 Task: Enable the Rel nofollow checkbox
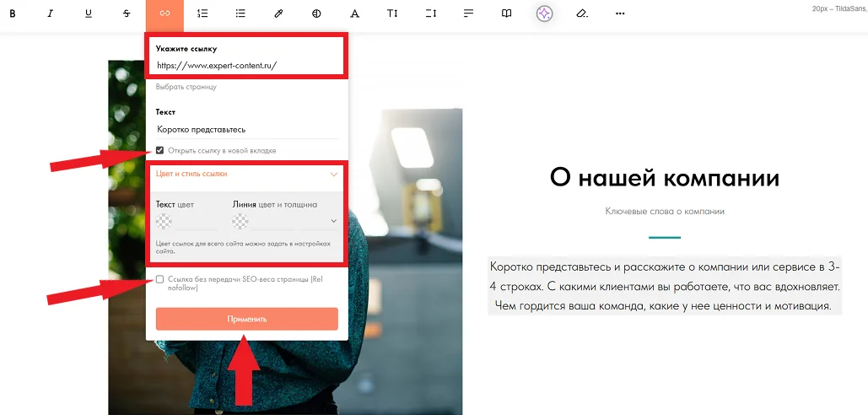click(160, 279)
